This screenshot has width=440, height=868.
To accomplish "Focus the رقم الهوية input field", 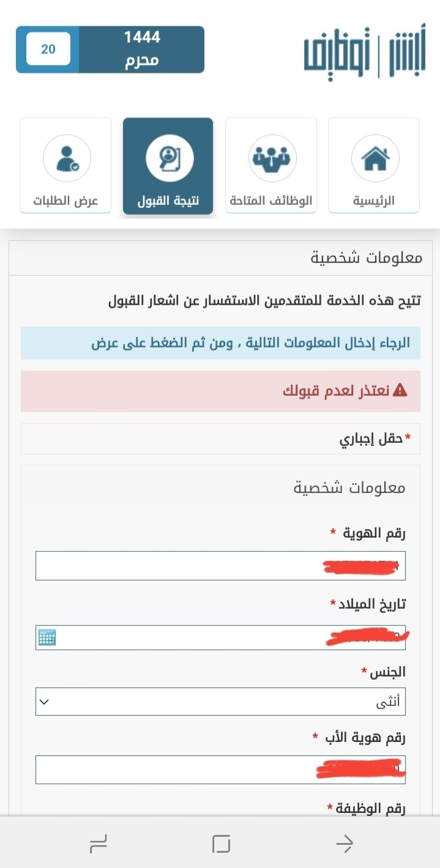I will coord(220,566).
